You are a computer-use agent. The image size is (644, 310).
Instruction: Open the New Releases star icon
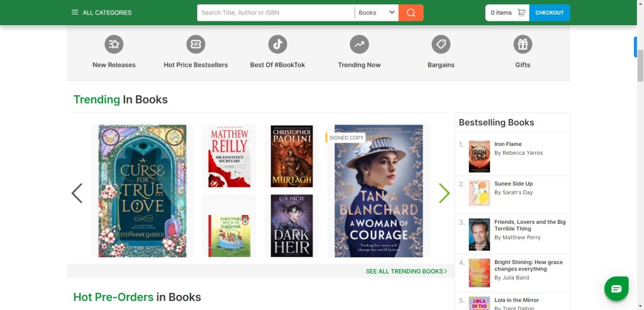click(x=114, y=45)
